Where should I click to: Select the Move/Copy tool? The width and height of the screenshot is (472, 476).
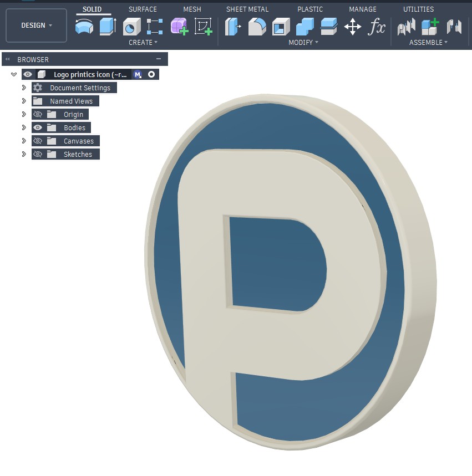[353, 27]
